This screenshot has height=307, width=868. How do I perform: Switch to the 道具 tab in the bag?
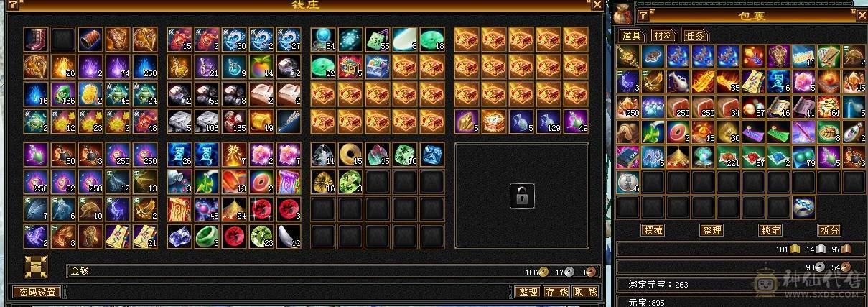click(x=633, y=36)
